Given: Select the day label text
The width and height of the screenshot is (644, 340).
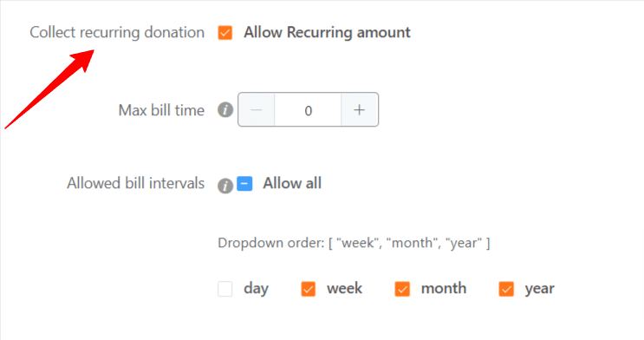Looking at the screenshot, I should [256, 289].
